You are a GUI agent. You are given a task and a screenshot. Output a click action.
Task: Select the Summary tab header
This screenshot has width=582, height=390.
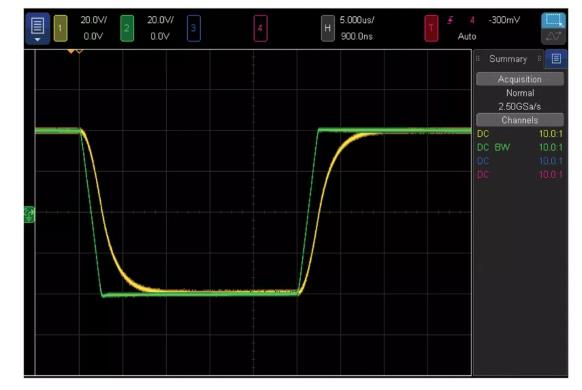coord(508,59)
